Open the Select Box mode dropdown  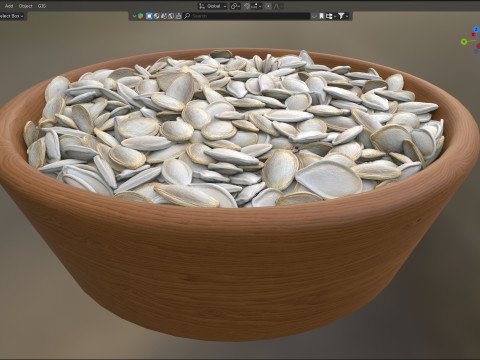(12, 16)
